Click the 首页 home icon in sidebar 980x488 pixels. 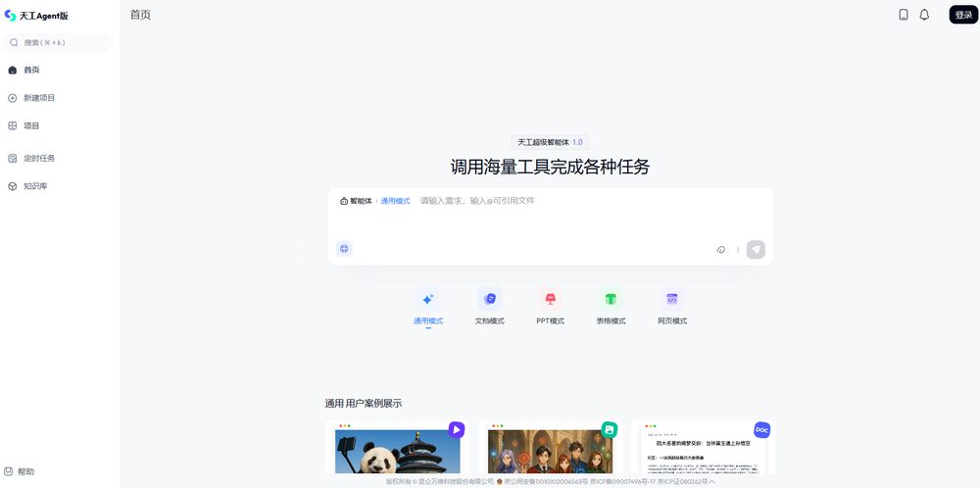point(13,70)
